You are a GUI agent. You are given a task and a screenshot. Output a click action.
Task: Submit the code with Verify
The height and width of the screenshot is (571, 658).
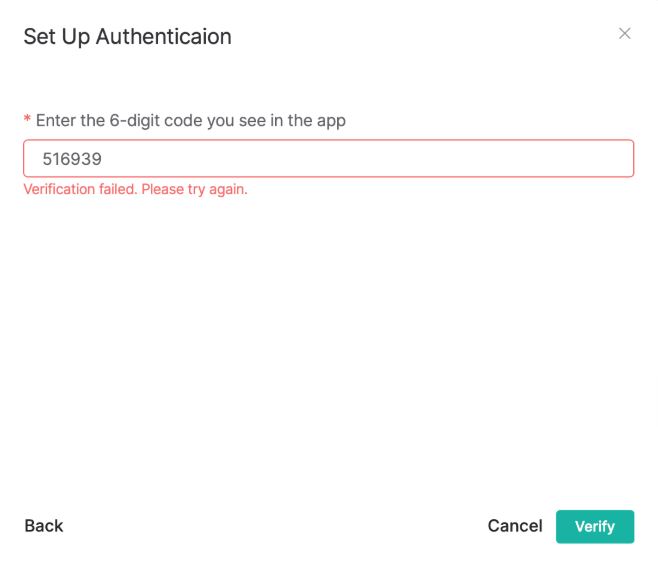point(595,526)
